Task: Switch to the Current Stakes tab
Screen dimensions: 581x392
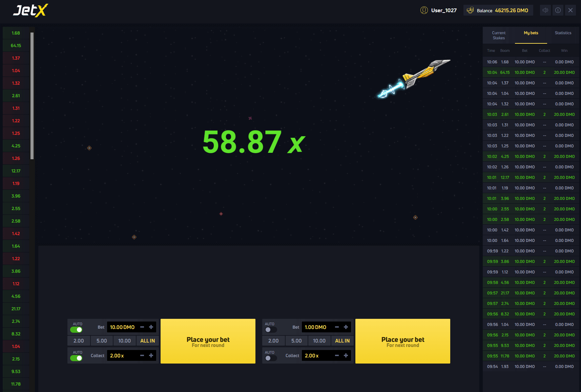Action: coord(499,35)
